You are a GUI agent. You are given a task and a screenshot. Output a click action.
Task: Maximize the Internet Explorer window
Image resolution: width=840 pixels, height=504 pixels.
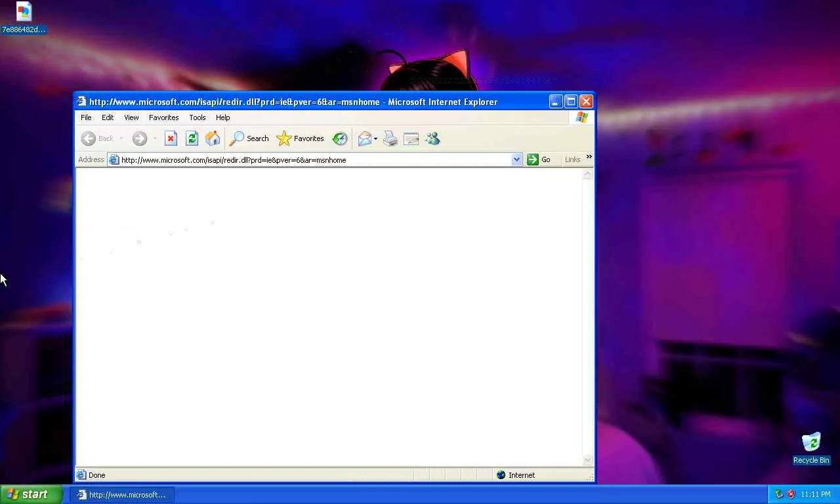point(571,102)
